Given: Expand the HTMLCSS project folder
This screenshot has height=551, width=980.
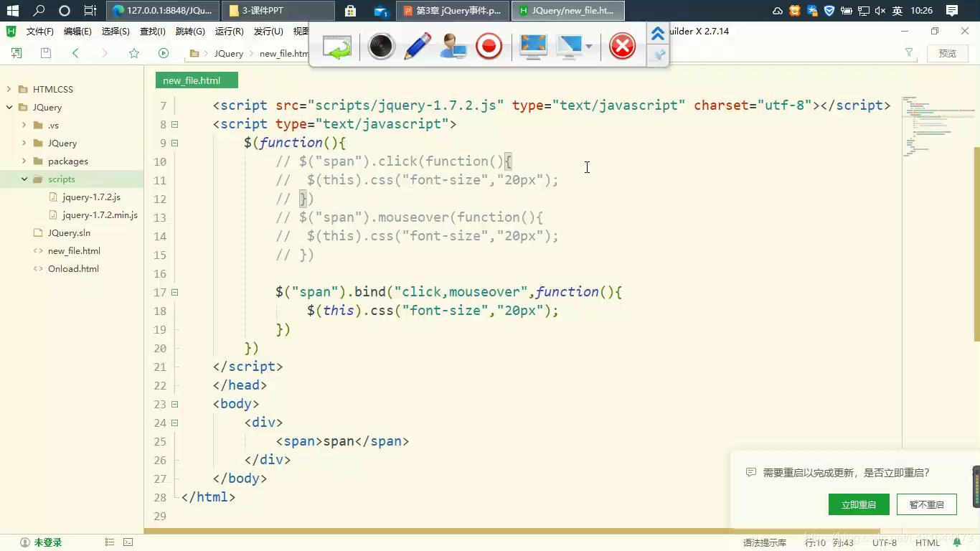Looking at the screenshot, I should [x=9, y=89].
